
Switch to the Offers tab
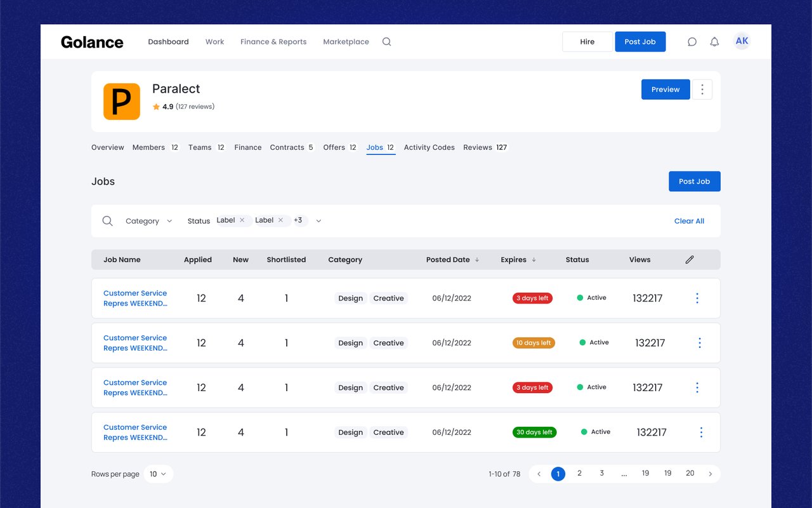click(340, 147)
